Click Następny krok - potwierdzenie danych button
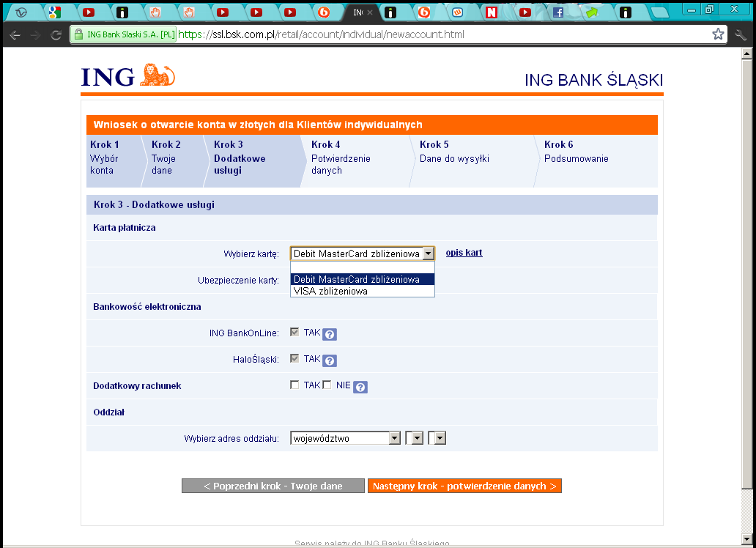The height and width of the screenshot is (548, 756). click(464, 486)
